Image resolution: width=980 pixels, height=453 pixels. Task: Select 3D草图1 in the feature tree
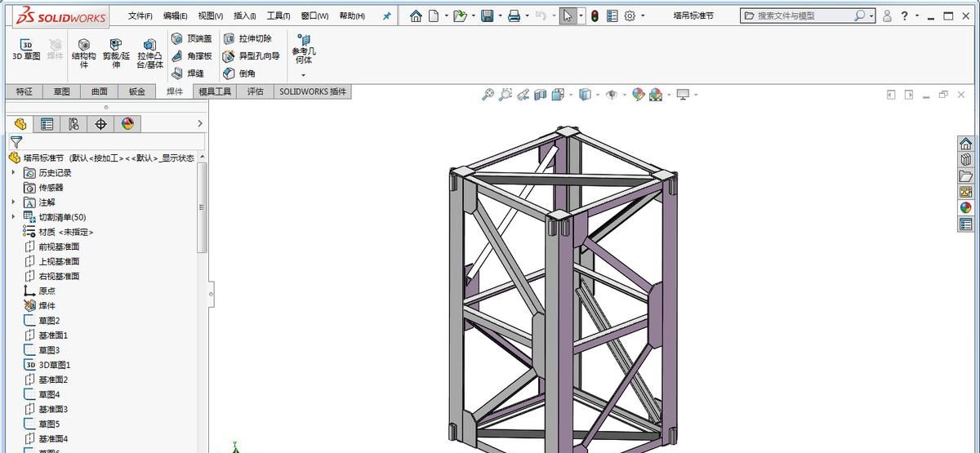click(47, 365)
